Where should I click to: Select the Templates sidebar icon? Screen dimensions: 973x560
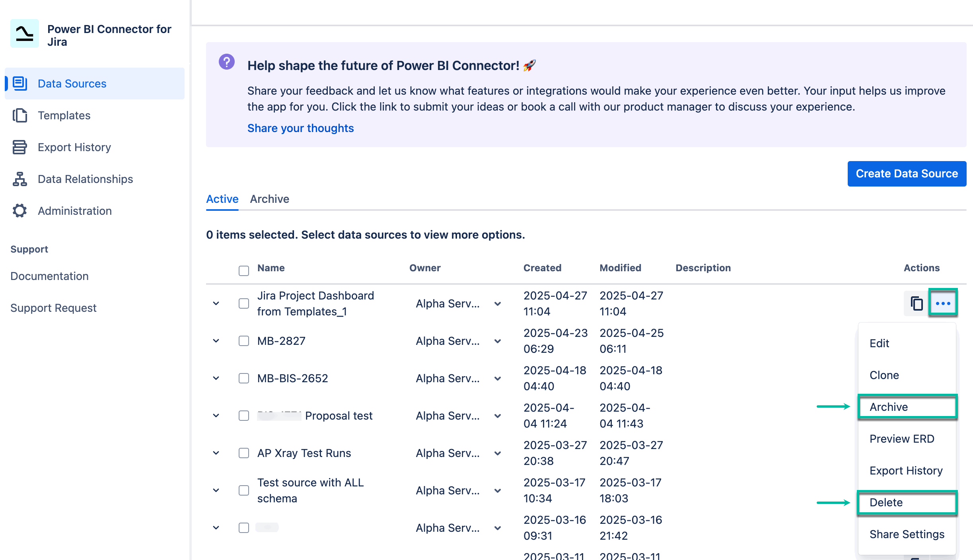19,115
